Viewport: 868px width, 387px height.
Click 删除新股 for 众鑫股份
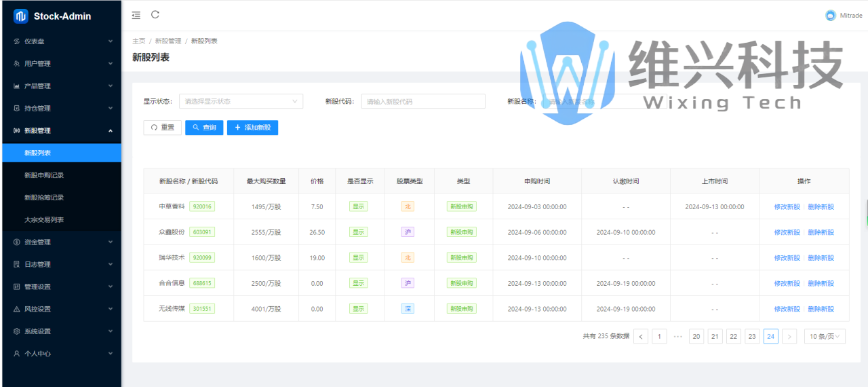point(821,232)
